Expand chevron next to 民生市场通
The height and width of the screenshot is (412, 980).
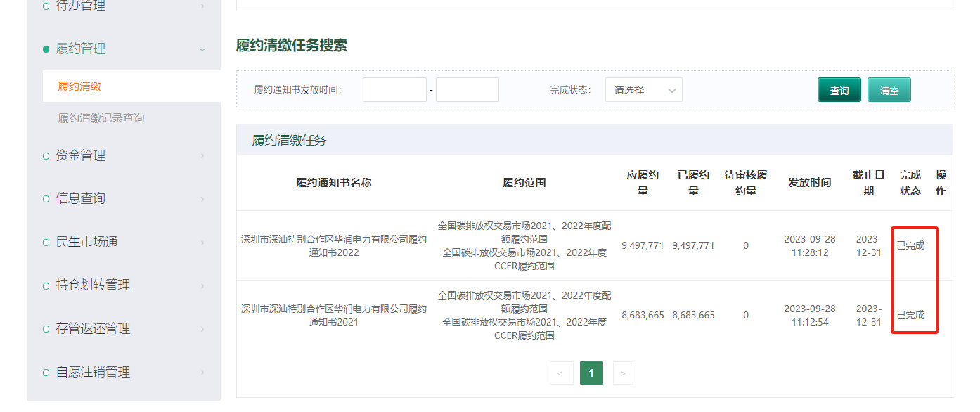[x=202, y=243]
